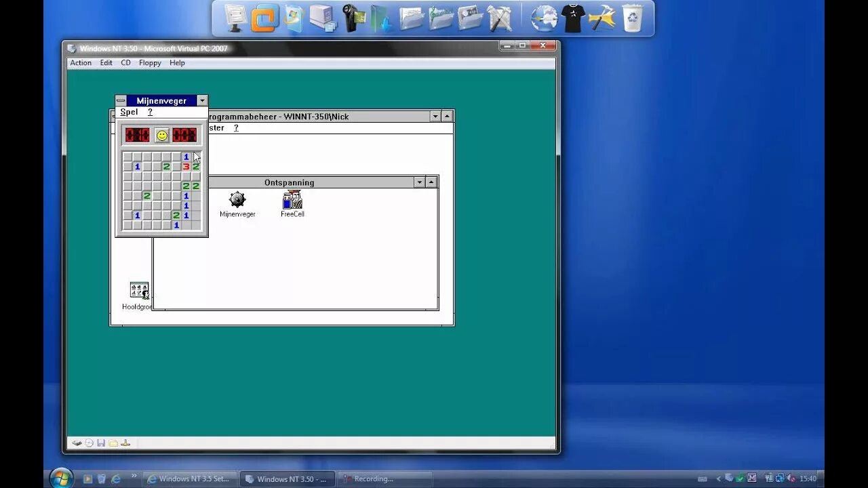Screen dimensions: 868x488
Task: Click the Programmabeheer up-arrow button
Action: click(447, 117)
